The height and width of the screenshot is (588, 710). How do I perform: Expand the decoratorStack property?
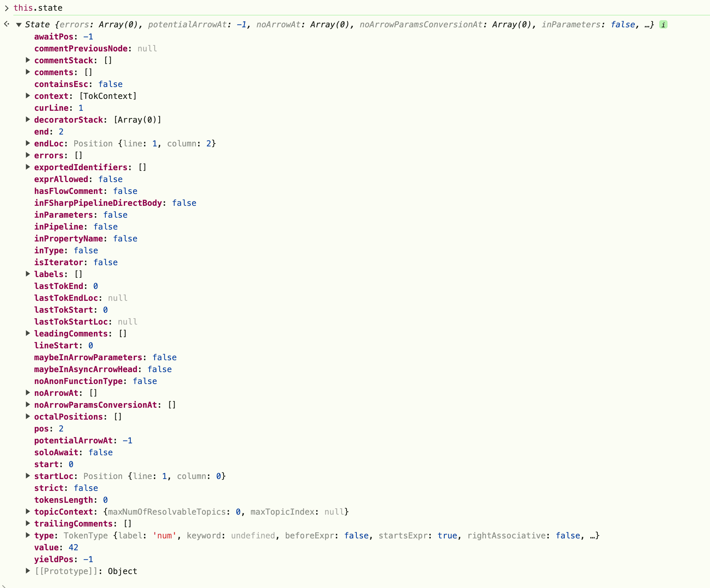click(x=28, y=119)
